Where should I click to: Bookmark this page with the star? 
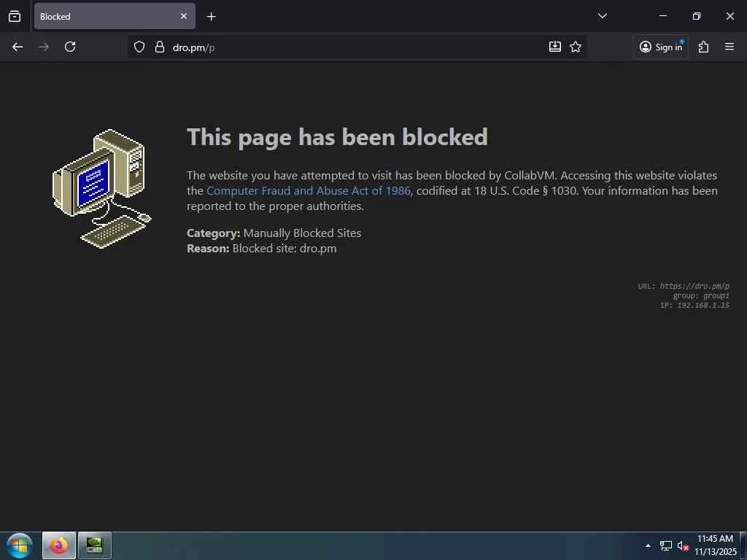pos(576,47)
